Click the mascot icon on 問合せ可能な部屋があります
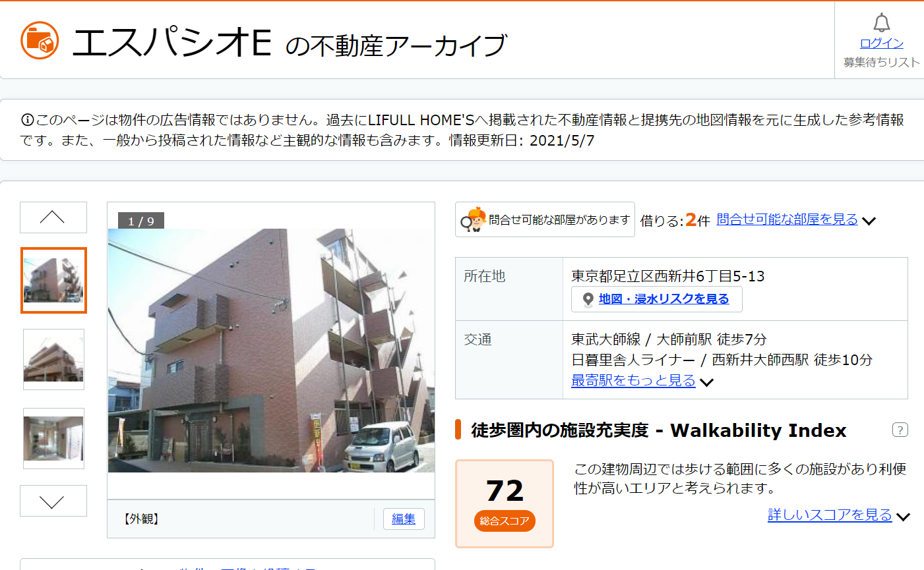924x570 pixels. pyautogui.click(x=473, y=219)
